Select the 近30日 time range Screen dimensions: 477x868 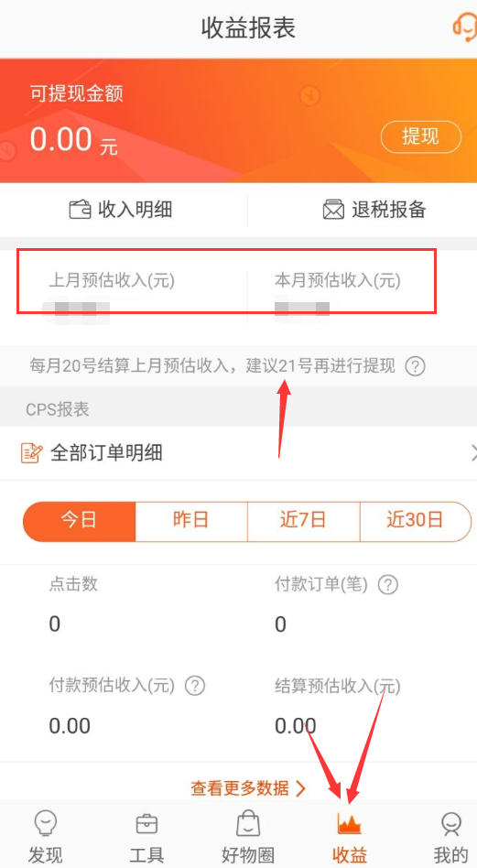[x=416, y=522]
